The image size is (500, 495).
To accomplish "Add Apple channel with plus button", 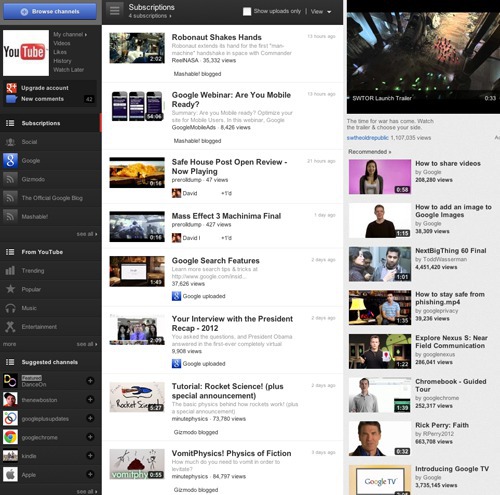I will [x=90, y=474].
